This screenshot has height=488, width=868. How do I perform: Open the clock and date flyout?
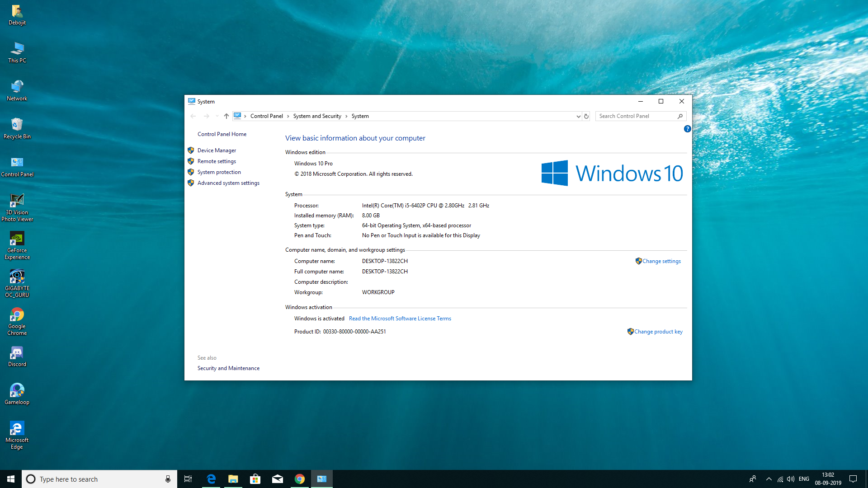(x=828, y=479)
